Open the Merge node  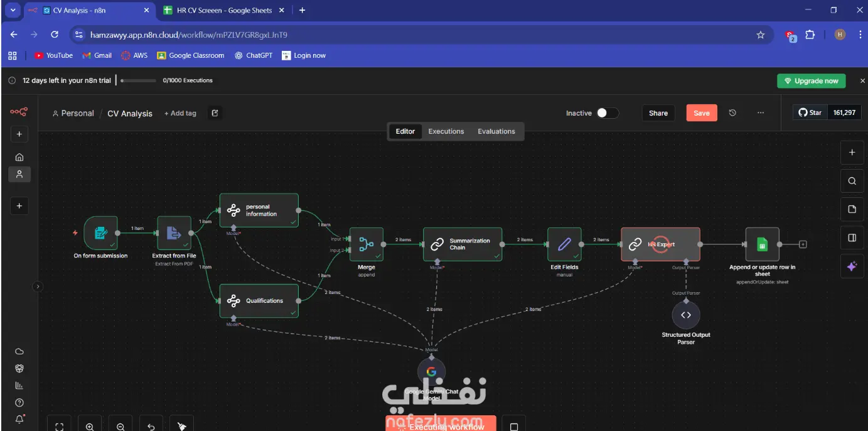[x=367, y=244]
